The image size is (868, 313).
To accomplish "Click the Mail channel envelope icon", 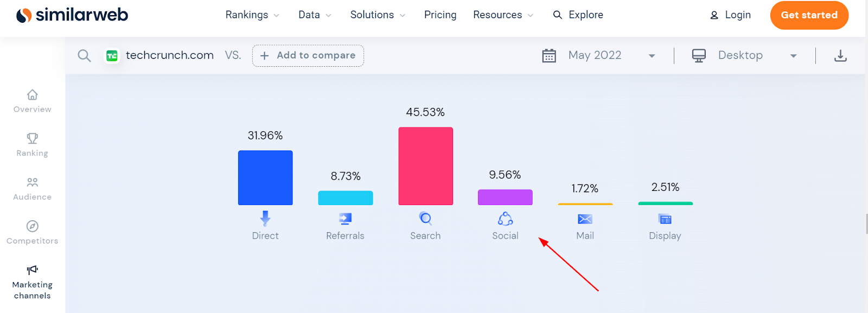I will click(x=585, y=219).
